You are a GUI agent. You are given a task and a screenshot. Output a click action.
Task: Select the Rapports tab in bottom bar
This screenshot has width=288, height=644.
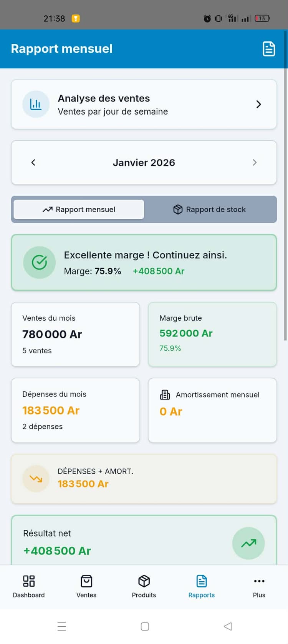click(x=202, y=586)
